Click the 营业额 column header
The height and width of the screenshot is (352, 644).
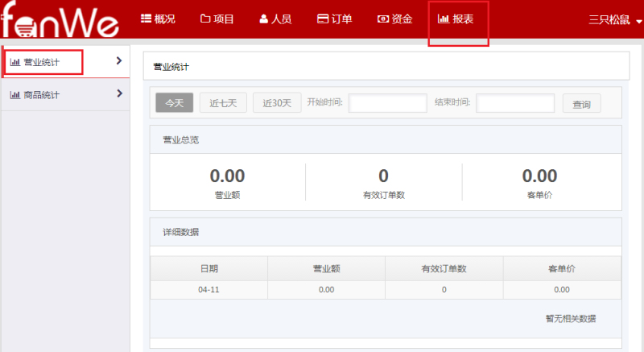pos(326,268)
